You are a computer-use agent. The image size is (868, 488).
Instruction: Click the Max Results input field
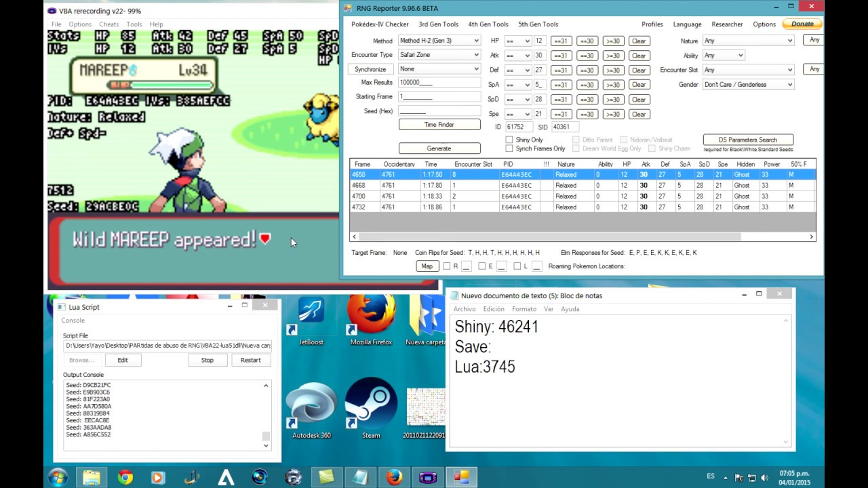pyautogui.click(x=439, y=83)
